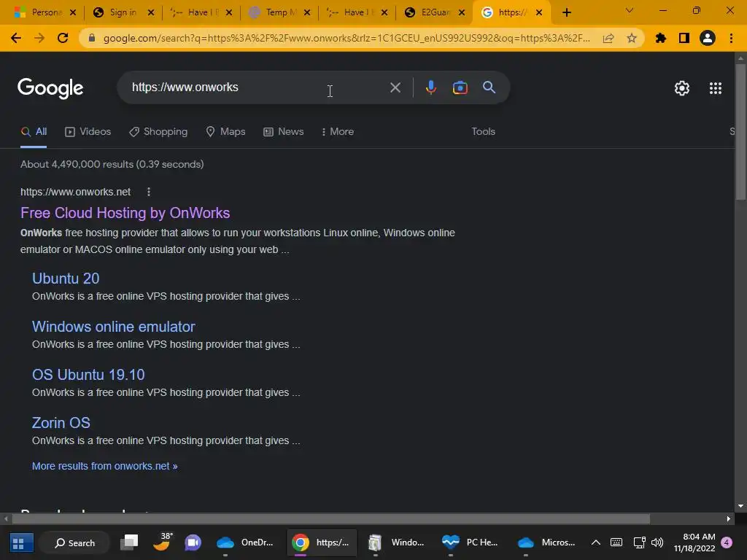Open Free Cloud Hosting by OnWorks
Image resolution: width=747 pixels, height=560 pixels.
click(x=125, y=213)
